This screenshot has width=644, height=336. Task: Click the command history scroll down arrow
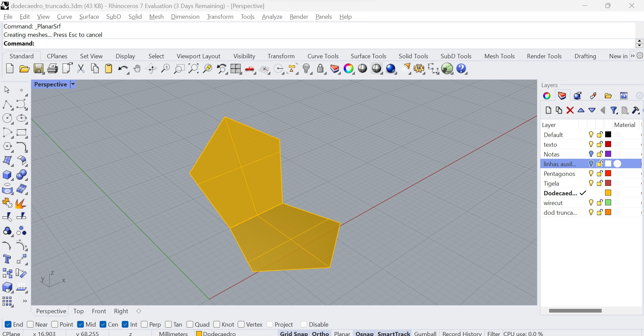coord(639,46)
